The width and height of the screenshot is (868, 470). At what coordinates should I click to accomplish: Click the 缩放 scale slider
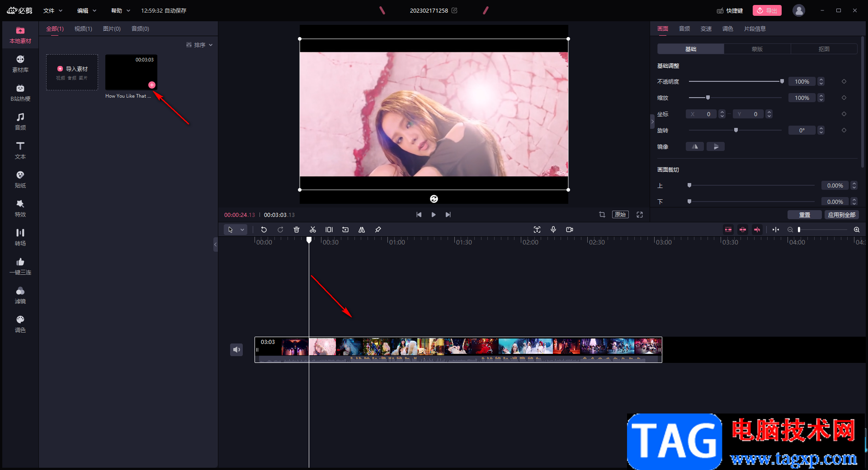[x=735, y=98]
